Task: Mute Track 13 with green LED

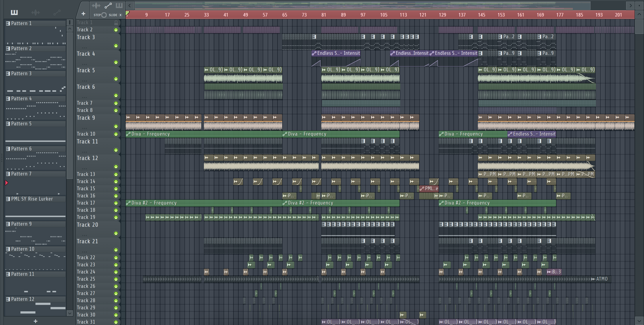Action: 116,174
